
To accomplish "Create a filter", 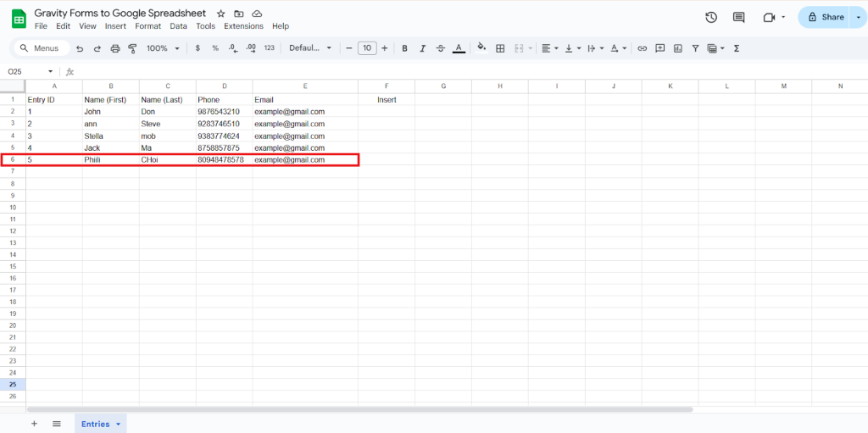I will point(695,49).
